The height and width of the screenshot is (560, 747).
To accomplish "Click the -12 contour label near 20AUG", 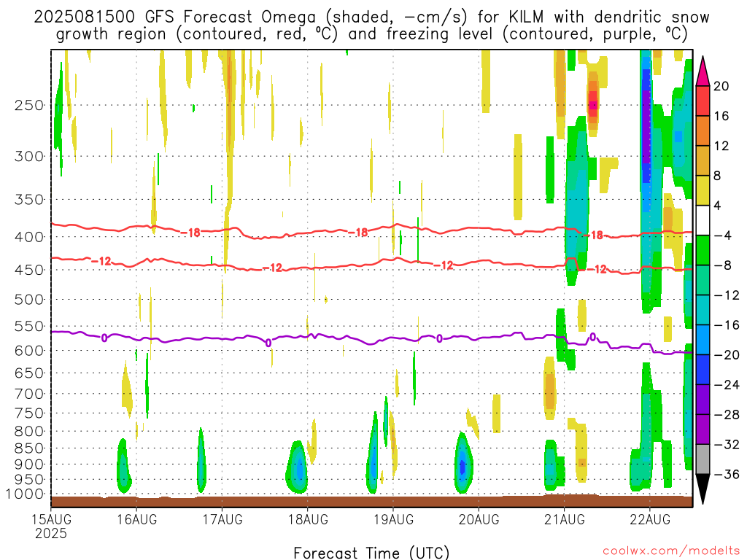I will pos(444,265).
